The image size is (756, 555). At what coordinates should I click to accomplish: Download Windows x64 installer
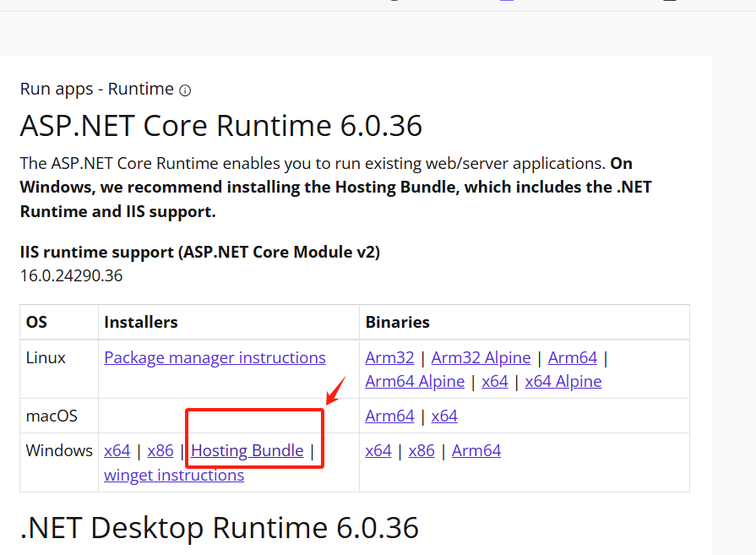point(117,450)
